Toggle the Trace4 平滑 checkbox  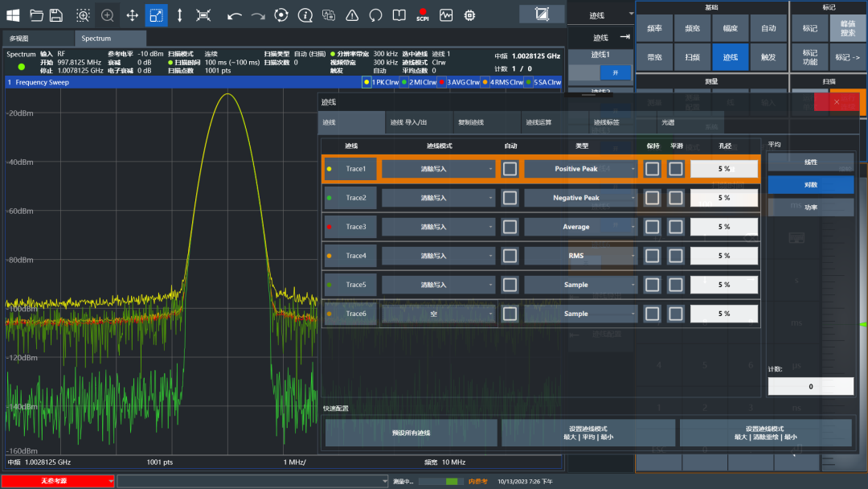coord(675,255)
